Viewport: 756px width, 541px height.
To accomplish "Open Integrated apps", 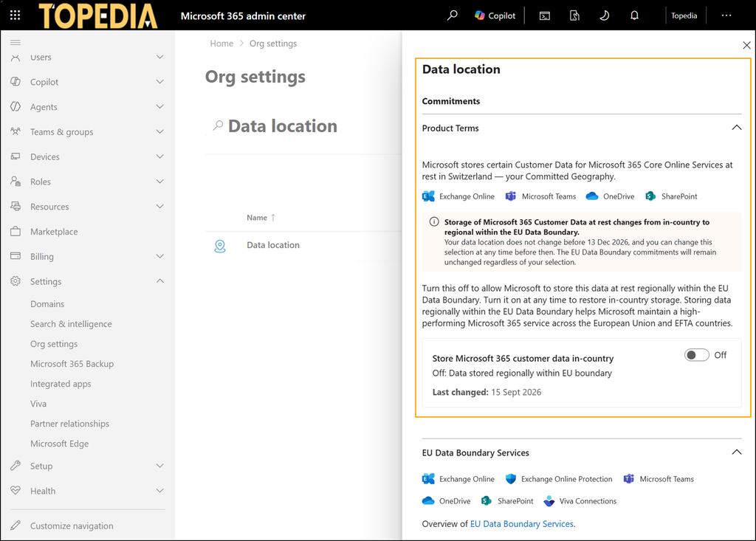I will [x=61, y=384].
